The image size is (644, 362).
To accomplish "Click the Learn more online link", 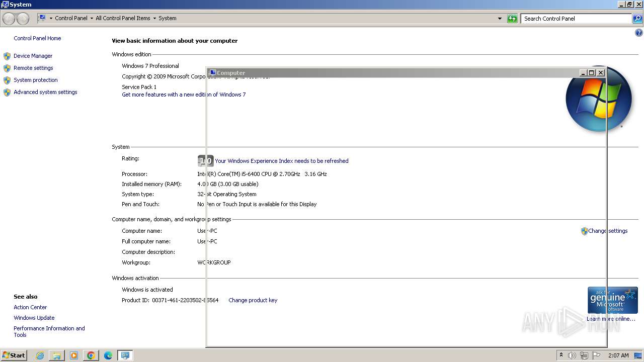I will [x=611, y=319].
